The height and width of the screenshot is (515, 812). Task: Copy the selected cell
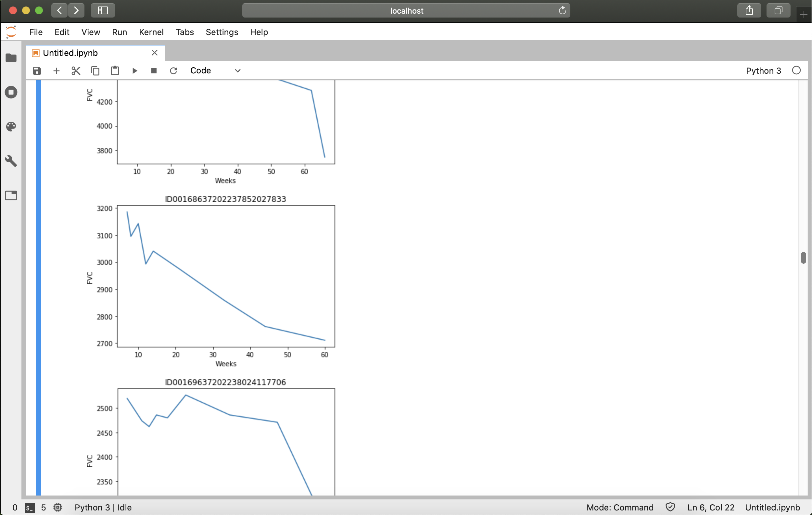pyautogui.click(x=95, y=71)
